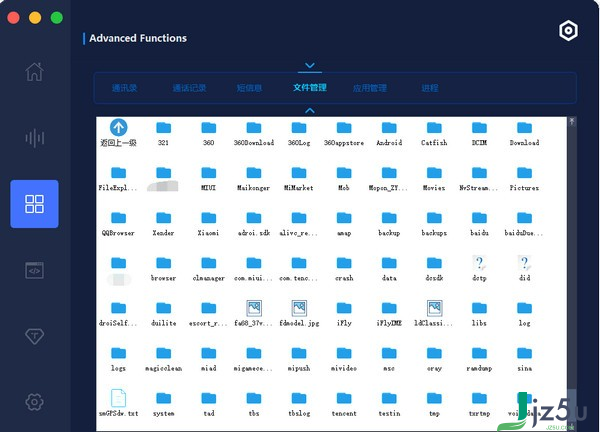Screen dimensions: 600x432
Task: Open the audio waveform section in sidebar
Action: [x=34, y=138]
